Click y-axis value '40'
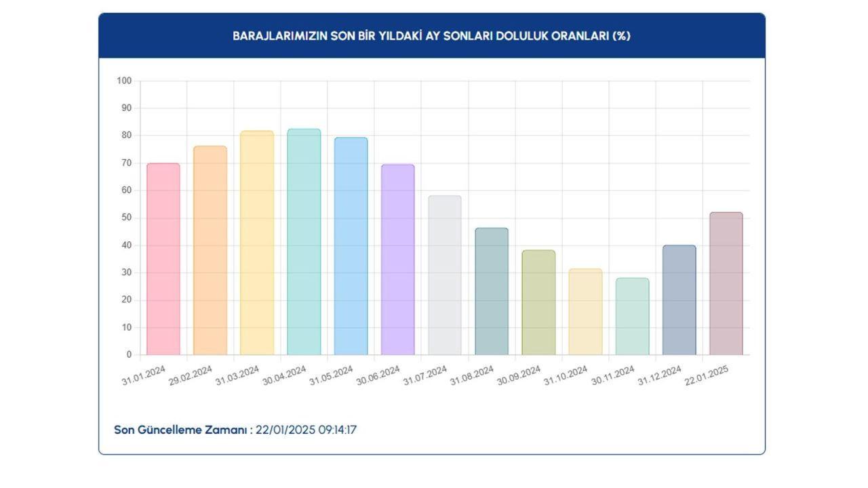The height and width of the screenshot is (488, 868). click(x=127, y=245)
